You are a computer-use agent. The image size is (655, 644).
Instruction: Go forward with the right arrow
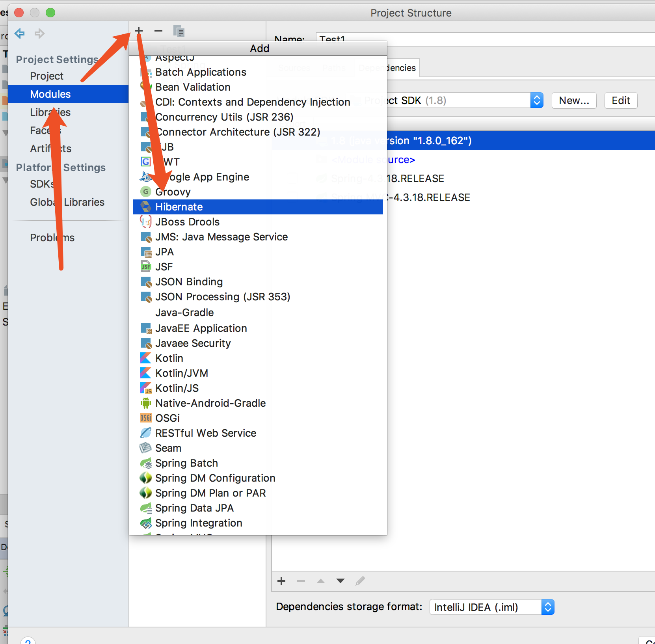point(39,34)
